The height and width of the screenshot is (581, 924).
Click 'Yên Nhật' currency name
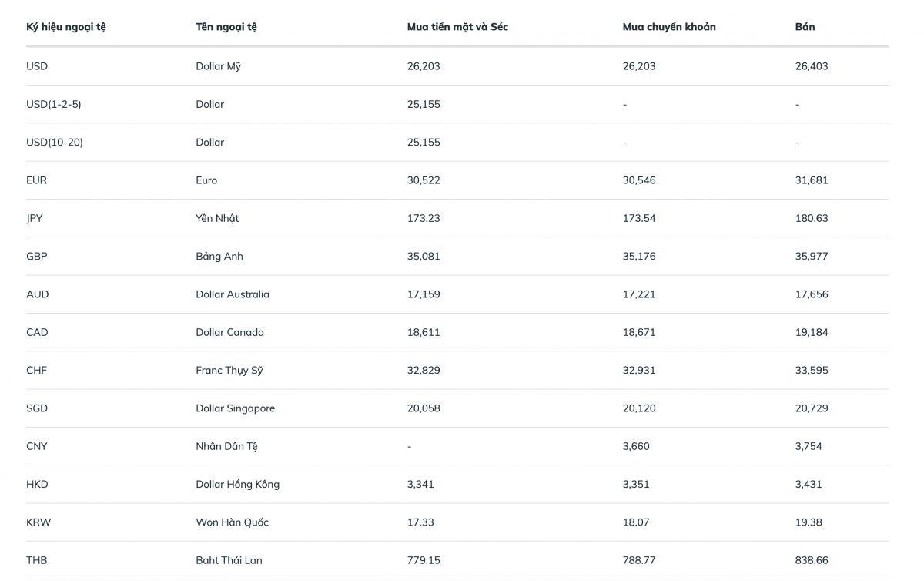coord(217,218)
